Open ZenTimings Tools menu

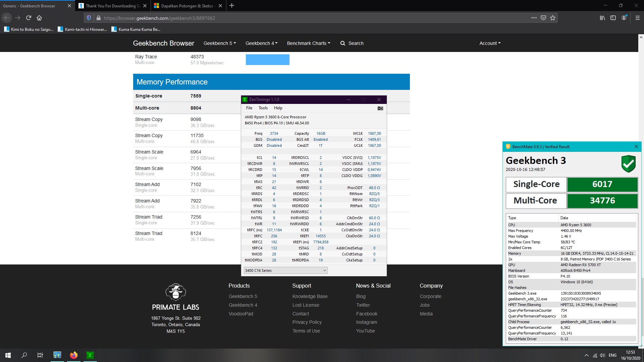[263, 108]
